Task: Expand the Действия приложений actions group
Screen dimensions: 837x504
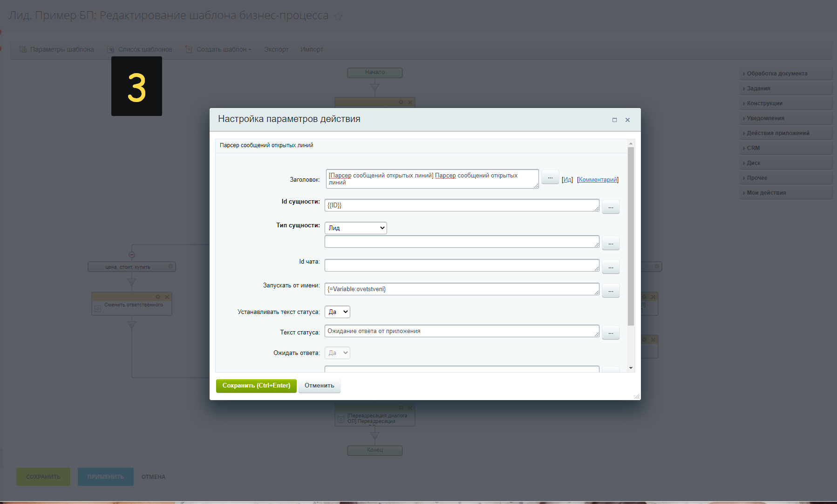Action: [x=786, y=133]
